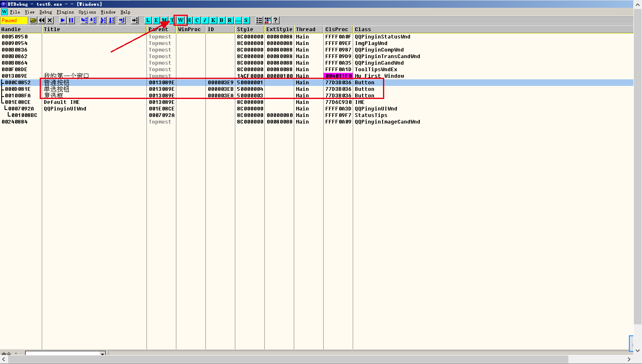Click the question mark help icon
Viewport: 642px width, 364px height.
(x=275, y=20)
